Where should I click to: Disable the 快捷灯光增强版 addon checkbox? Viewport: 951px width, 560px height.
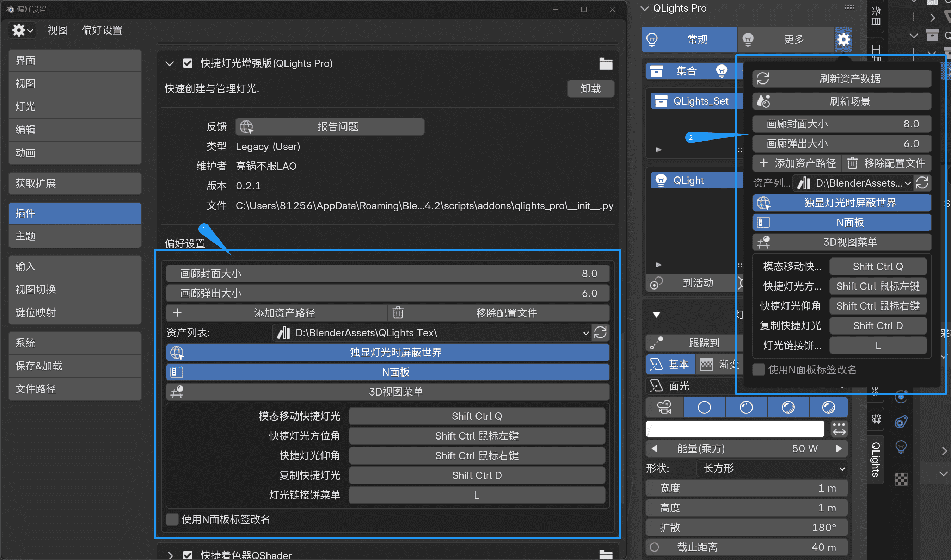coord(188,63)
